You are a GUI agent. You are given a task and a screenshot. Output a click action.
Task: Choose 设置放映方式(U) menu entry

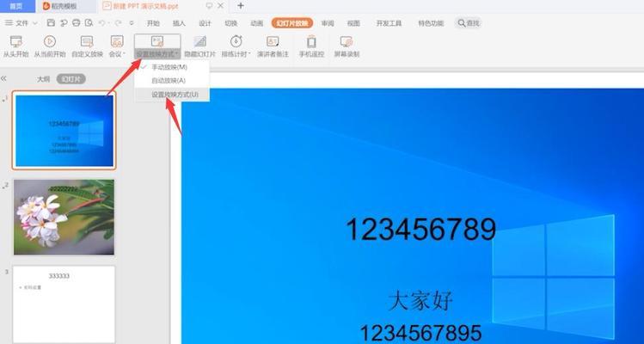point(172,95)
